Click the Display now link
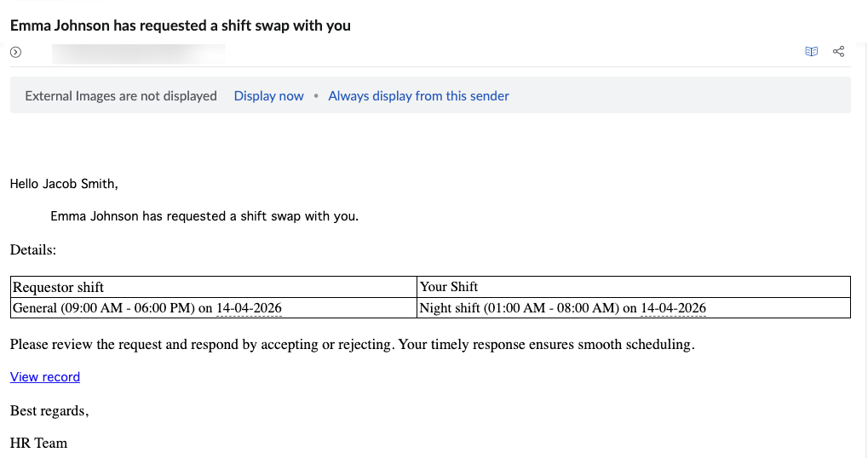 (268, 96)
